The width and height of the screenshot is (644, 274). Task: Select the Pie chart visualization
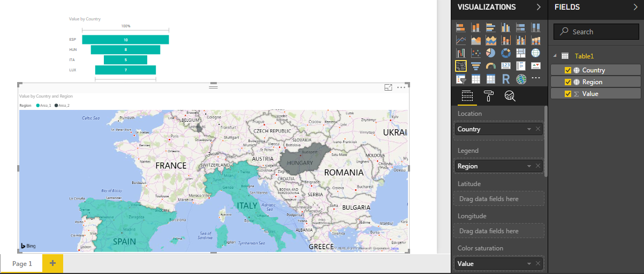point(490,53)
